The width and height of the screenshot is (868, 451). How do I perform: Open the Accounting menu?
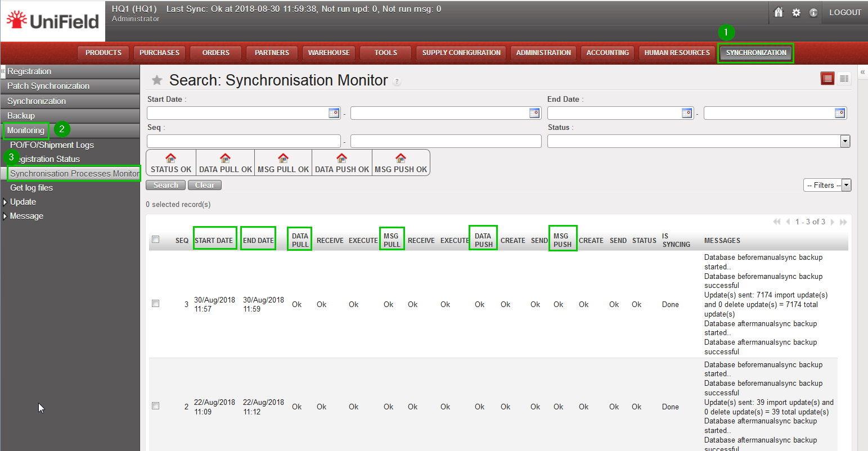[608, 53]
